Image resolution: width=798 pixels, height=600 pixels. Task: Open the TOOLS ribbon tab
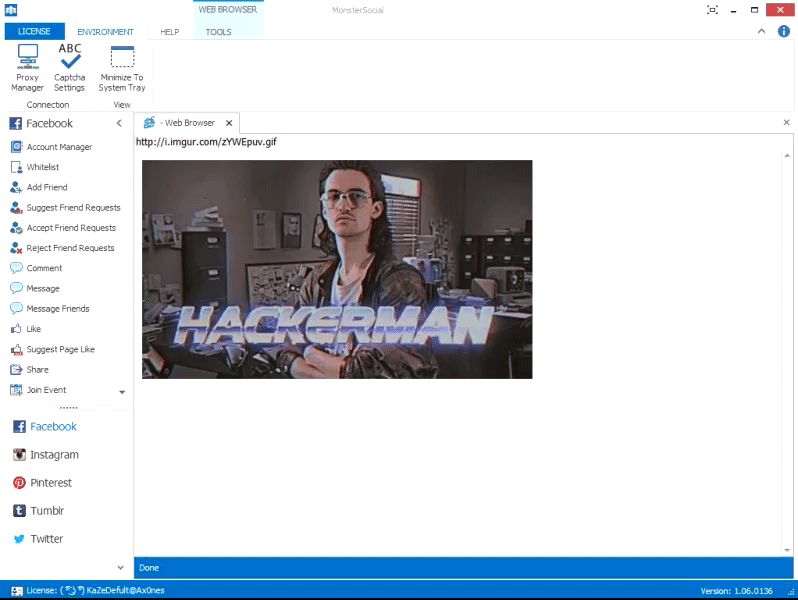[x=218, y=32]
